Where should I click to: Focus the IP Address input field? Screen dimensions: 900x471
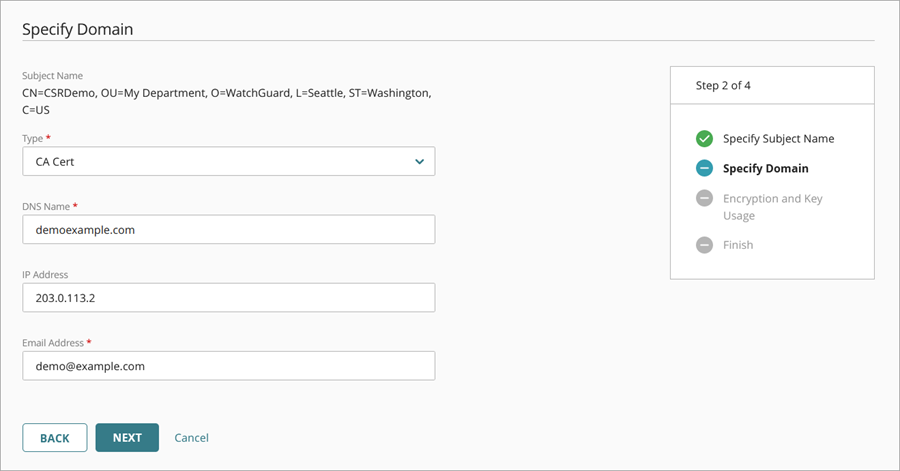point(228,298)
